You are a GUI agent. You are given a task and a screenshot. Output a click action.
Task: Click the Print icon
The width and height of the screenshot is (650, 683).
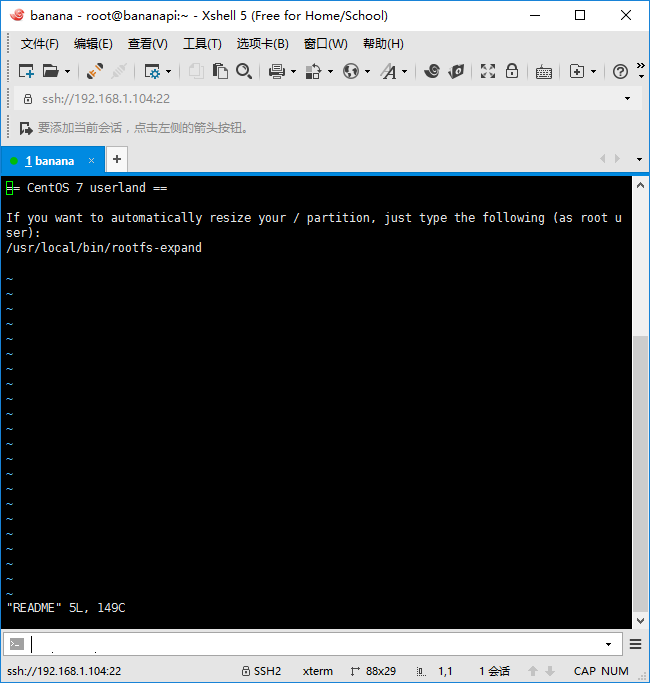[277, 71]
